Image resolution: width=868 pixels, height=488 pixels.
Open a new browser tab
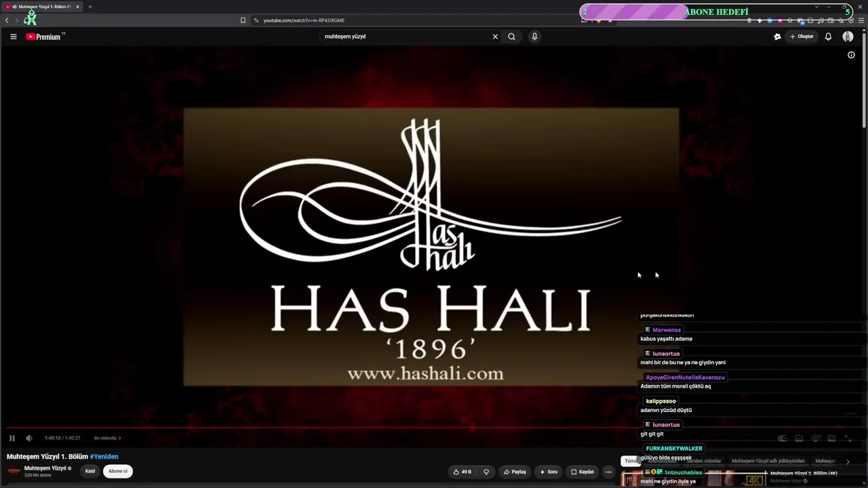(90, 7)
